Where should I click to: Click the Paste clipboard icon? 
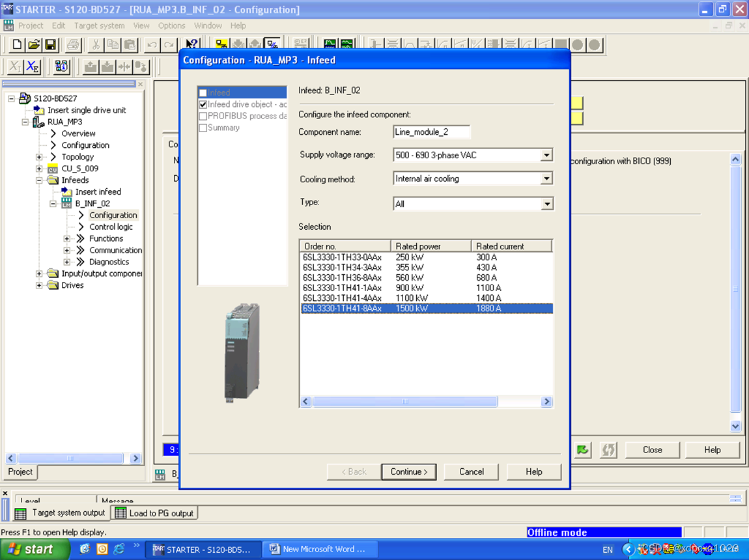point(130,45)
